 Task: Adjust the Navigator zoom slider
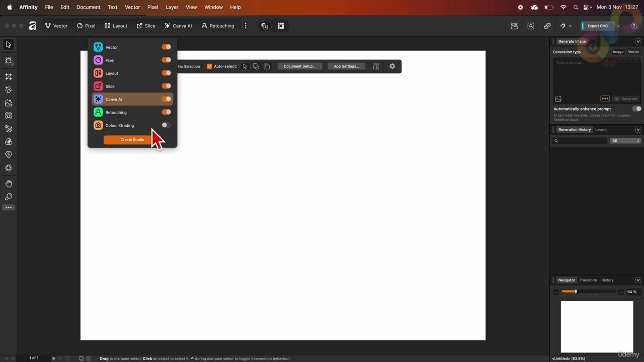point(588,292)
